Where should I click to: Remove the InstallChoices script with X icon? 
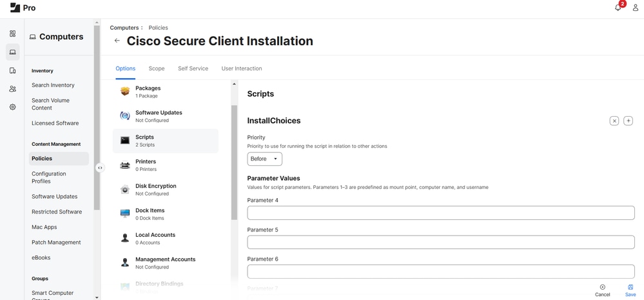coord(614,121)
